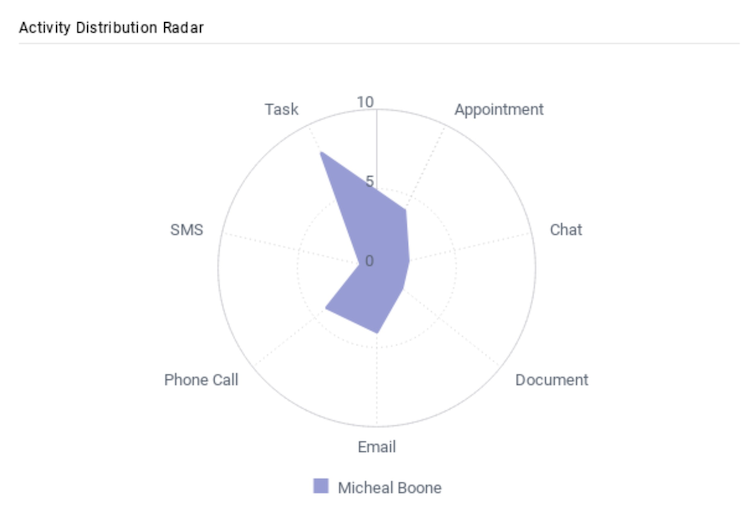Click the Document axis label
Viewport: 755px width, 511px height.
coord(552,380)
